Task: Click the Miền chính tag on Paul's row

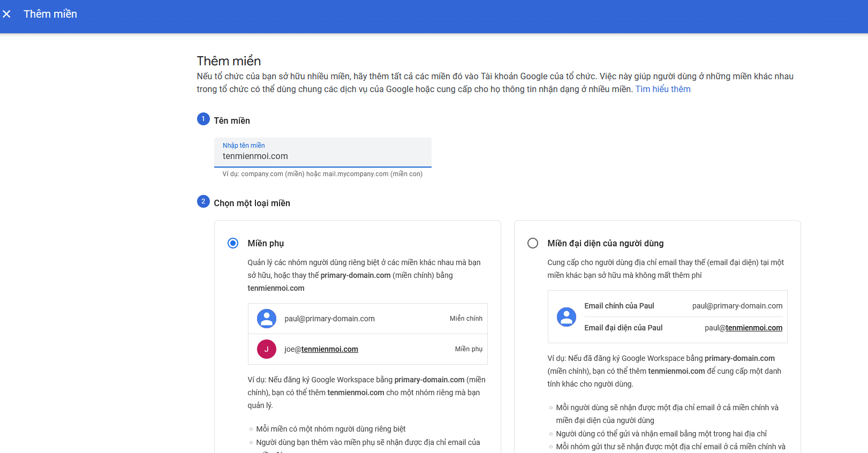Action: pos(466,319)
